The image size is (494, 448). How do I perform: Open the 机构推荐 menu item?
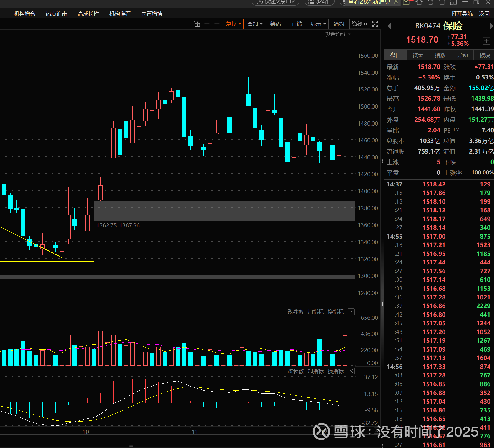click(x=120, y=14)
